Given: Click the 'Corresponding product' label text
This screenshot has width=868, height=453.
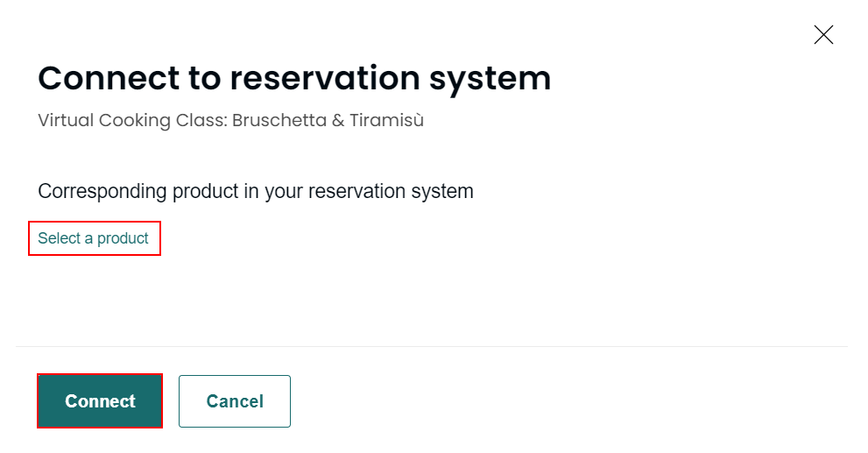Looking at the screenshot, I should 255,191.
